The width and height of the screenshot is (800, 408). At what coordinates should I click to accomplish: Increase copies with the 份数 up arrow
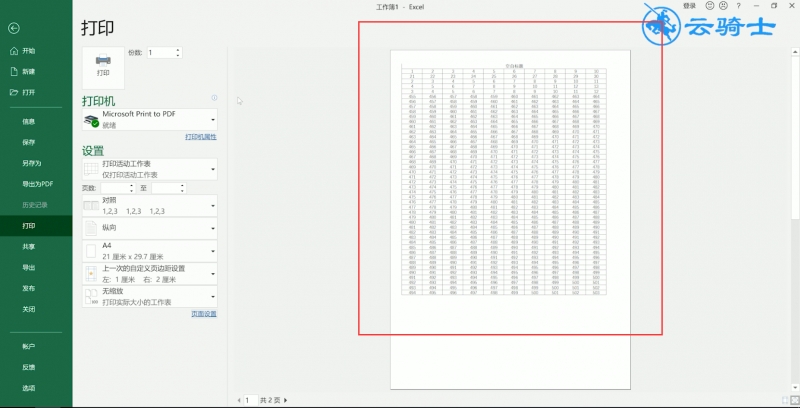point(178,50)
